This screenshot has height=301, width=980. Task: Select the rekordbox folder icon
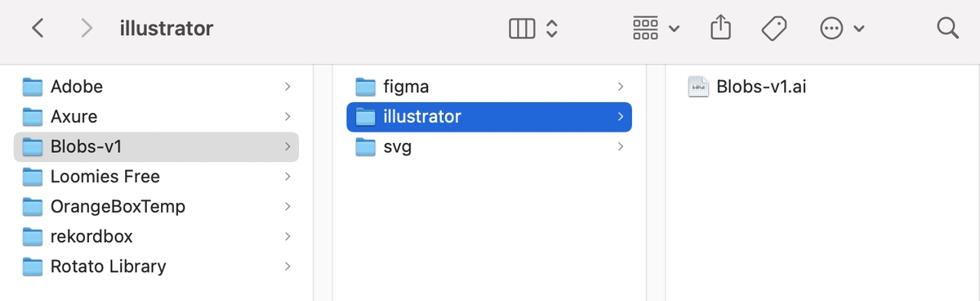coord(33,236)
